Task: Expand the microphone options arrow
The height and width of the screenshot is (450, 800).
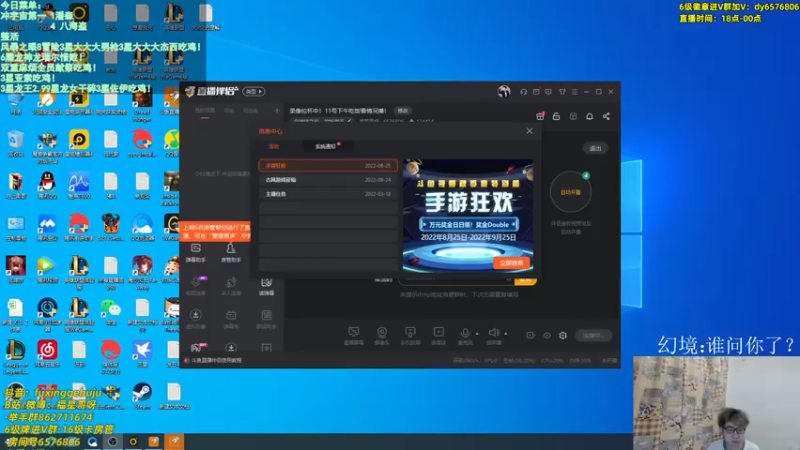Action: tap(477, 334)
